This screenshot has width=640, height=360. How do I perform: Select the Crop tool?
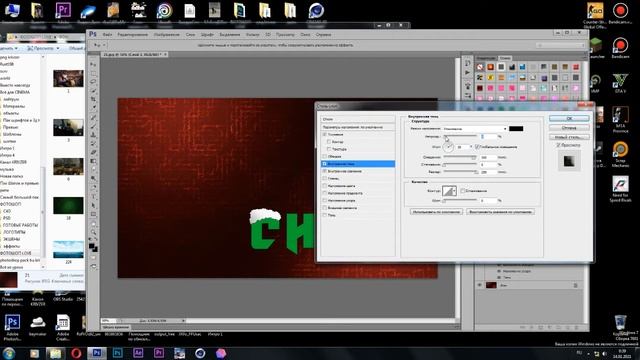point(93,99)
